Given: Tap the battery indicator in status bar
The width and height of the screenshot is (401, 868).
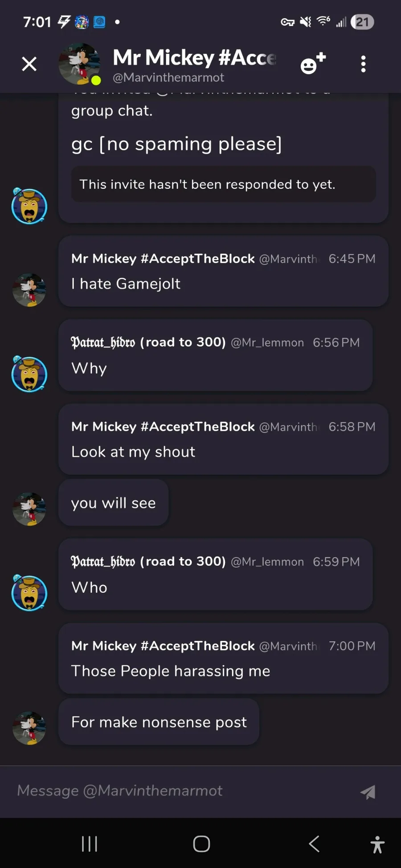Looking at the screenshot, I should click(362, 22).
